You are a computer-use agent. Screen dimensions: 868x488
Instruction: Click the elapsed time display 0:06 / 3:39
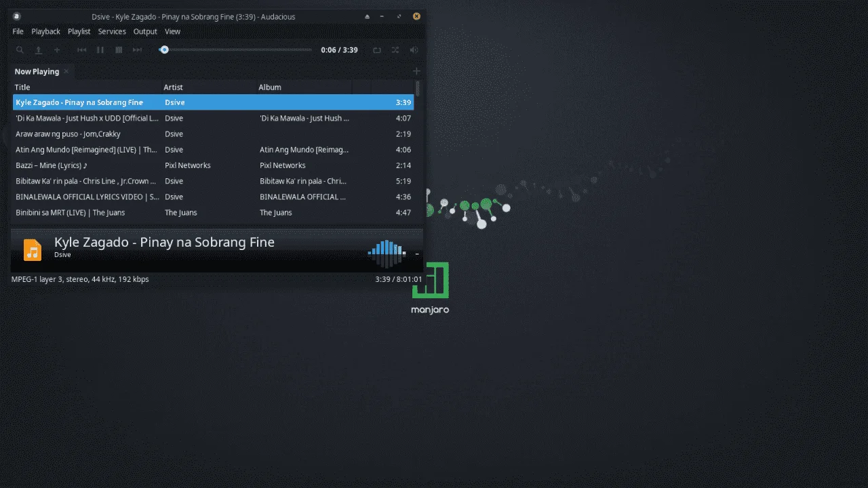click(339, 49)
